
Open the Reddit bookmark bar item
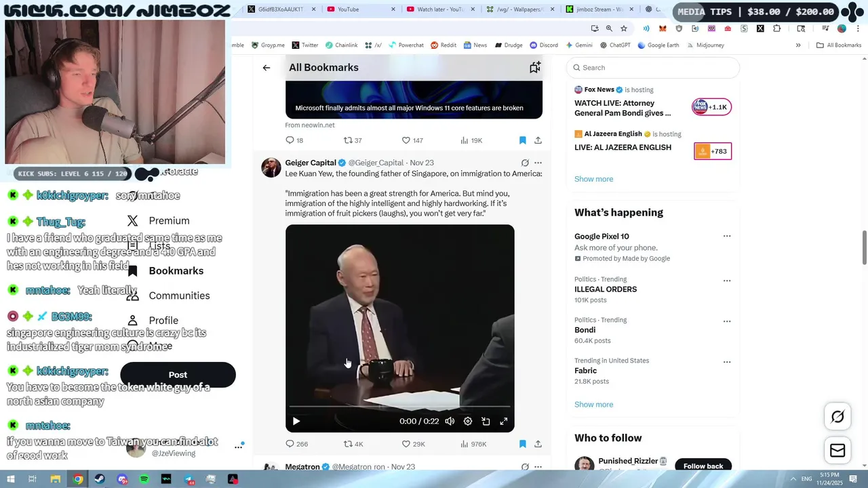point(443,45)
